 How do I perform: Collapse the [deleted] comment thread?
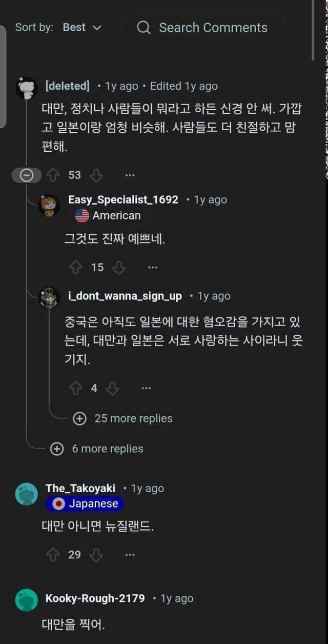pos(26,175)
